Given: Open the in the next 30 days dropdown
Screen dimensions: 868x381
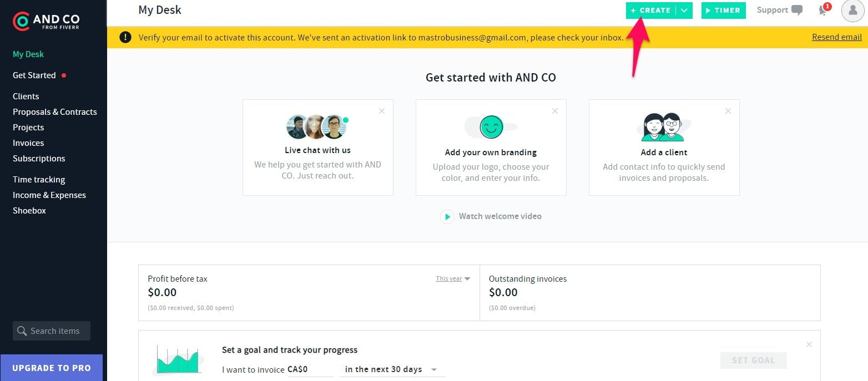Looking at the screenshot, I should point(392,369).
